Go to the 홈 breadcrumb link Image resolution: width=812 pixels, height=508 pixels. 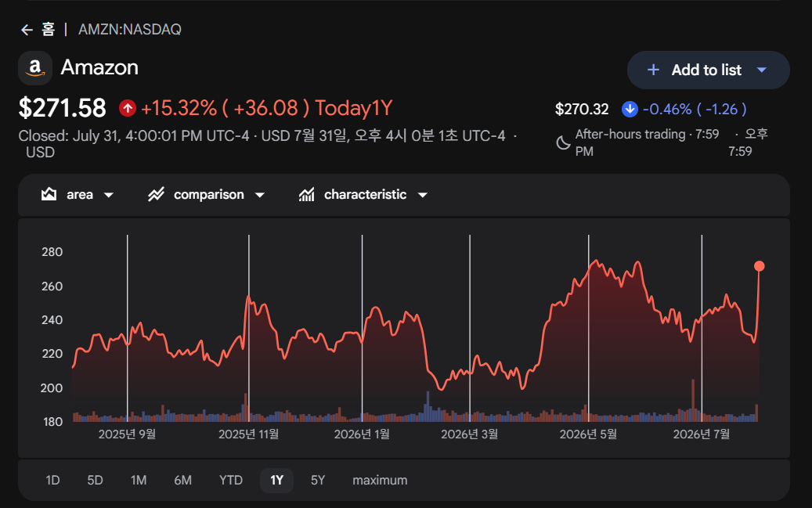49,30
